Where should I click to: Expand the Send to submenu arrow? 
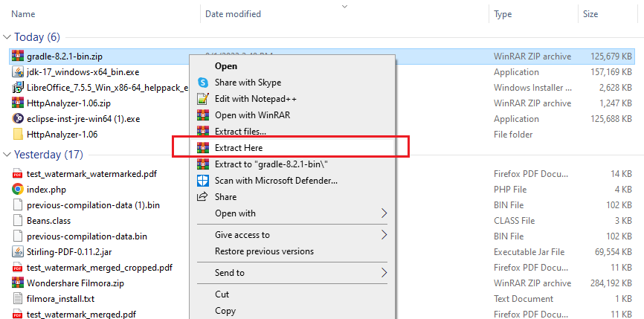(384, 273)
